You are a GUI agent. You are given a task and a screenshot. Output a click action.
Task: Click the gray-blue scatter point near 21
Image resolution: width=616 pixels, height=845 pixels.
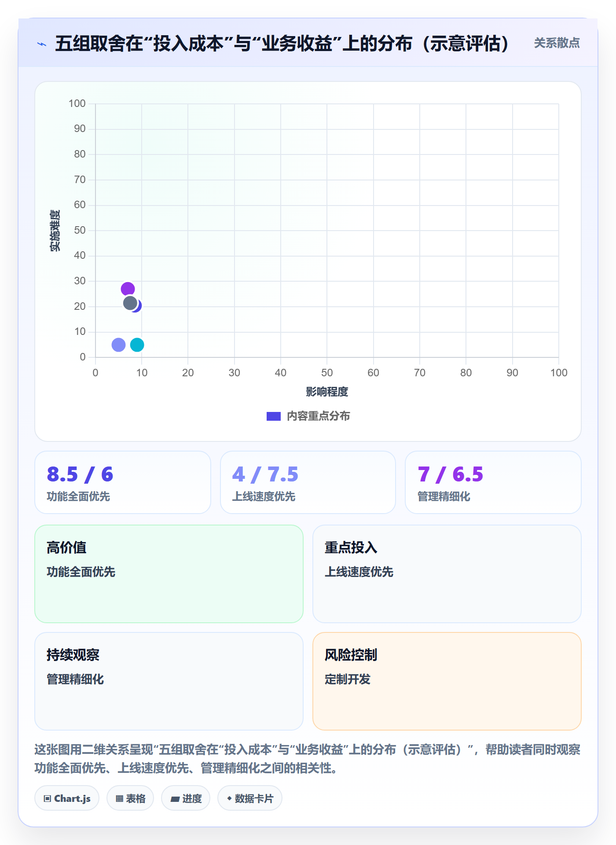point(130,303)
